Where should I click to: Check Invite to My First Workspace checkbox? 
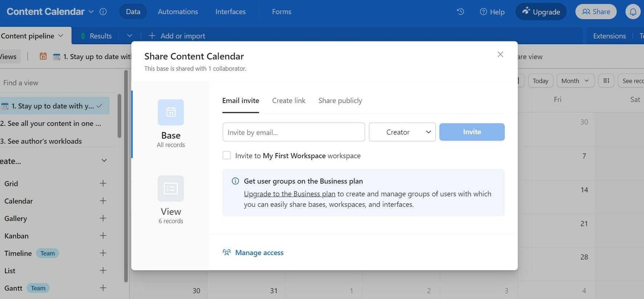coord(227,155)
